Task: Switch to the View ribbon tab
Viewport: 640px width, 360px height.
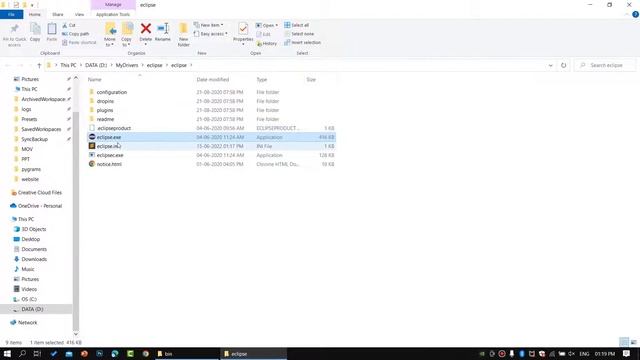Action: 79,14
